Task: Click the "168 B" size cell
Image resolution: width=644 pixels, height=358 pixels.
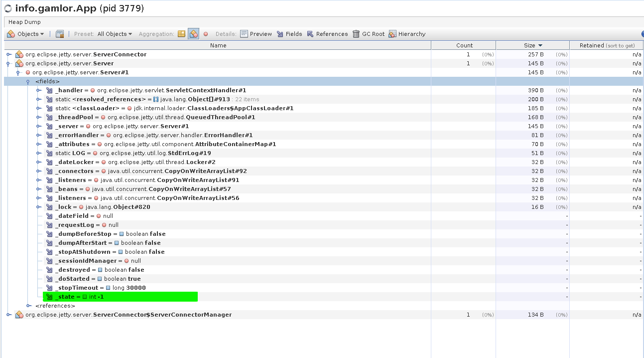Action: 535,117
